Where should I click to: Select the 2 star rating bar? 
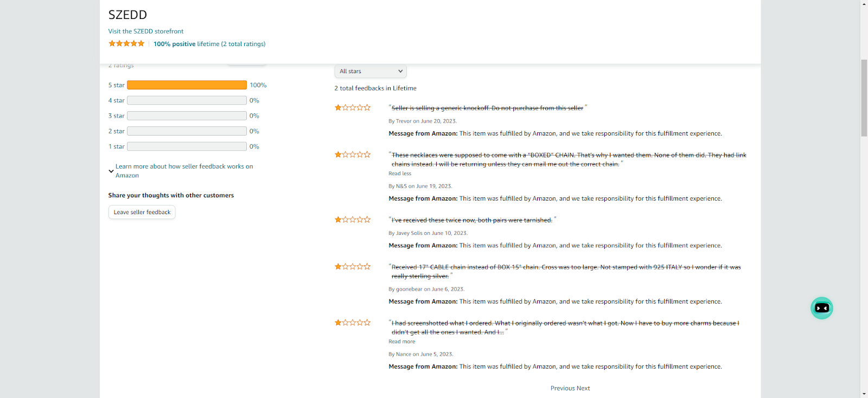pyautogui.click(x=187, y=131)
